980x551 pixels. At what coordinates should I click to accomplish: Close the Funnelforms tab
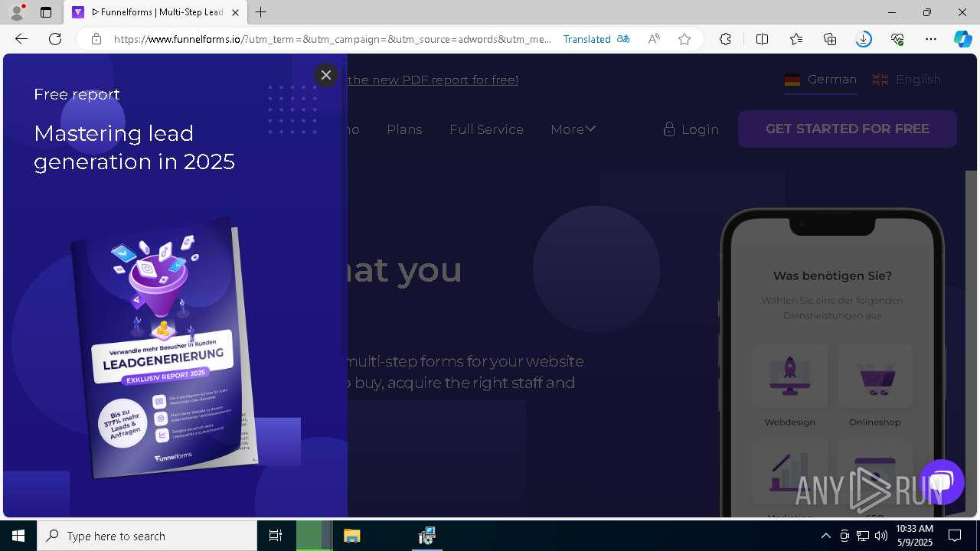coord(235,12)
